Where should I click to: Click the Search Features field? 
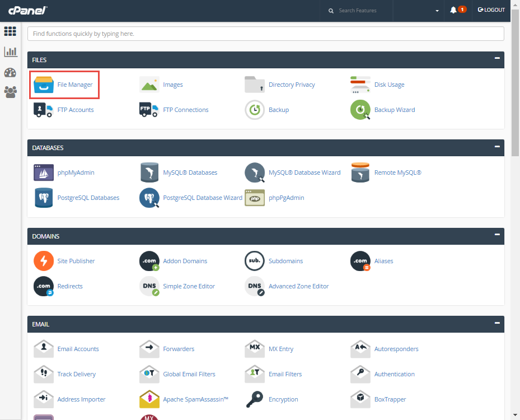point(361,11)
